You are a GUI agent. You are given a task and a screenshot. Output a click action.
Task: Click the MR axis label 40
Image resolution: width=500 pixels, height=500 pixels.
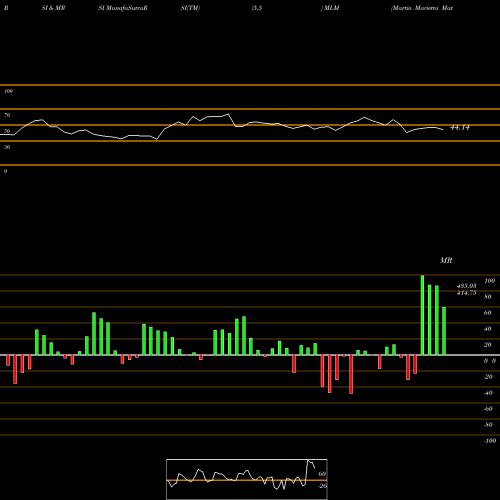488,329
